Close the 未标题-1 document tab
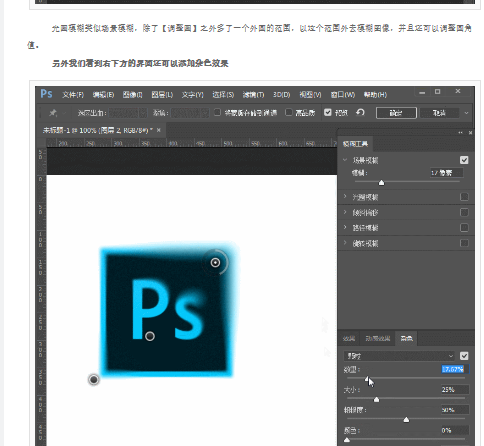Image resolution: width=484 pixels, height=446 pixels. 159,130
